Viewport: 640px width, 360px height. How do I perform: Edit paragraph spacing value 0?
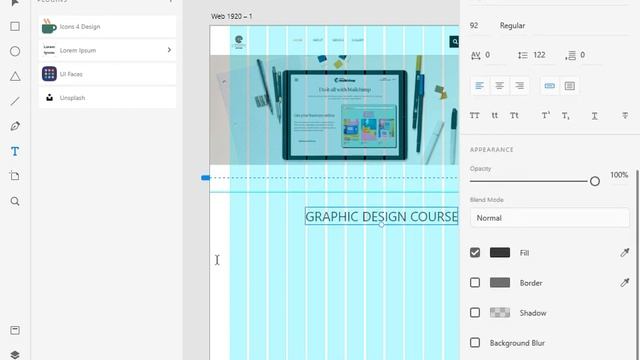tap(583, 55)
